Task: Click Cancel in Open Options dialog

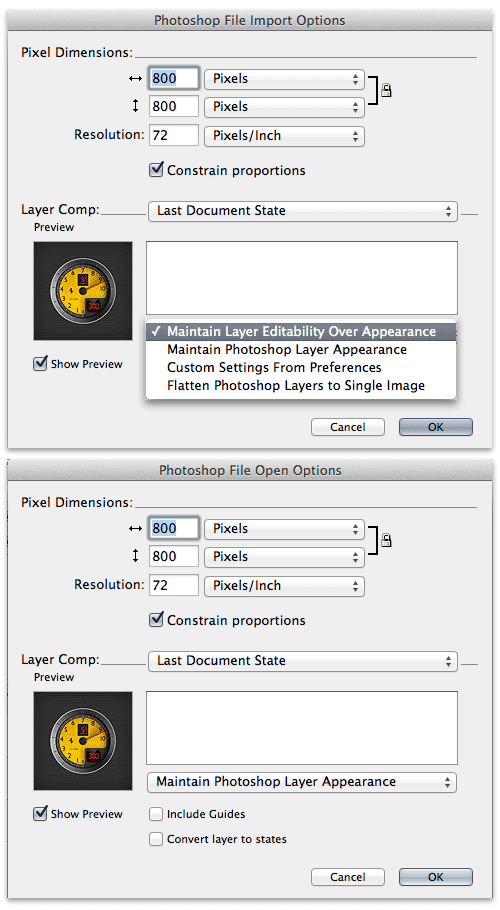Action: click(x=347, y=877)
